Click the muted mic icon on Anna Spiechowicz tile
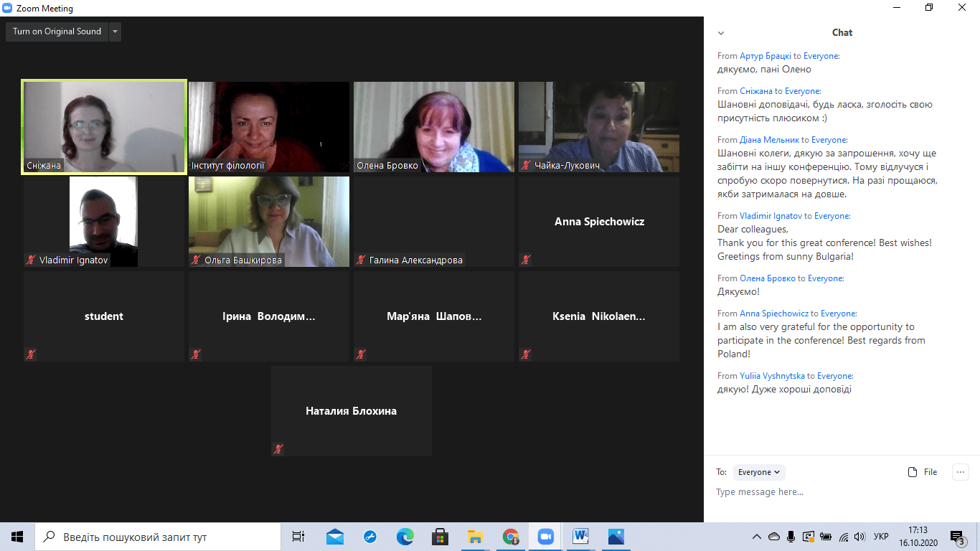This screenshot has width=980, height=551. point(526,260)
